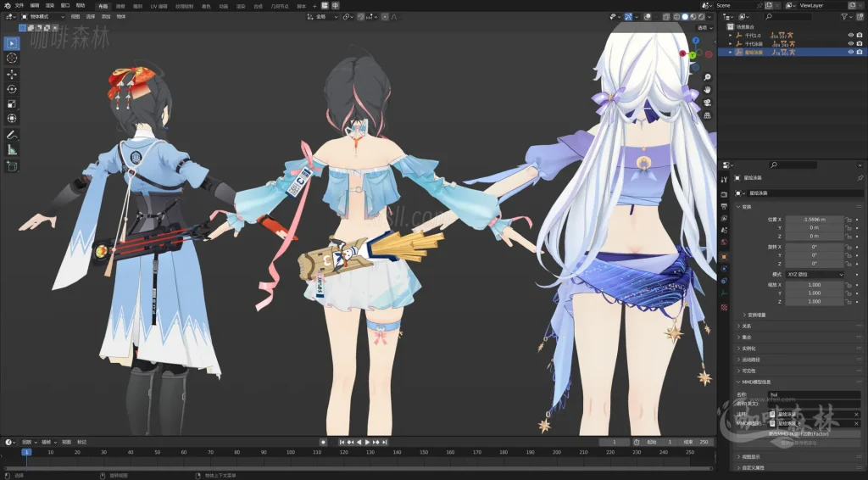Image resolution: width=868 pixels, height=480 pixels.
Task: Open the Object Constraints properties tab
Action: coord(724,281)
